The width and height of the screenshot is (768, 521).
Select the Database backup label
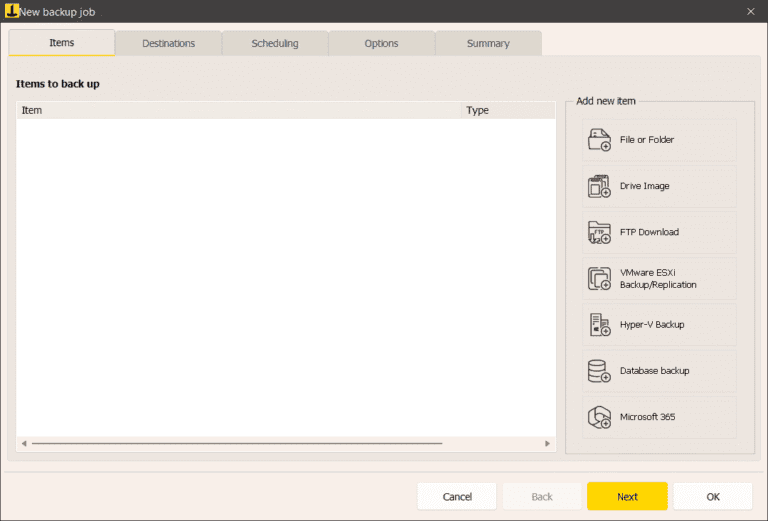[654, 371]
